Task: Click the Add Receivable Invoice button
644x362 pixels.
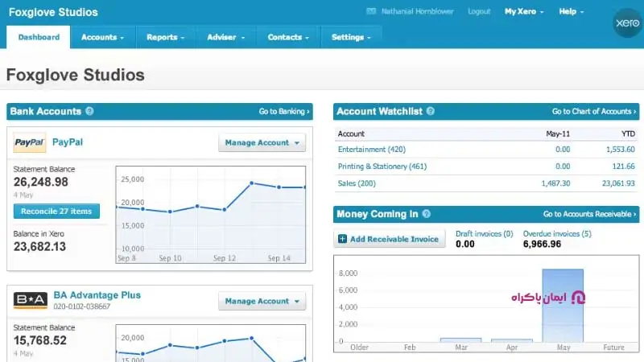Action: coord(390,239)
